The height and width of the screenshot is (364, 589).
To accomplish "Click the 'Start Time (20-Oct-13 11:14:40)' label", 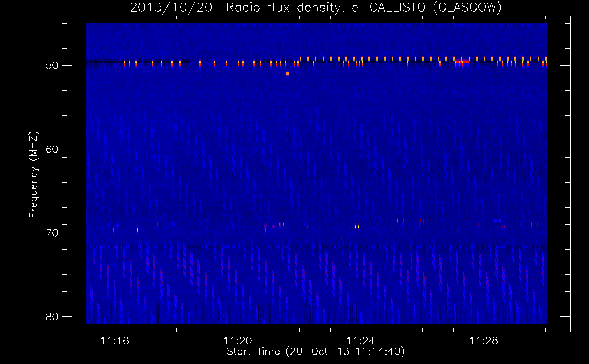I will tap(316, 352).
